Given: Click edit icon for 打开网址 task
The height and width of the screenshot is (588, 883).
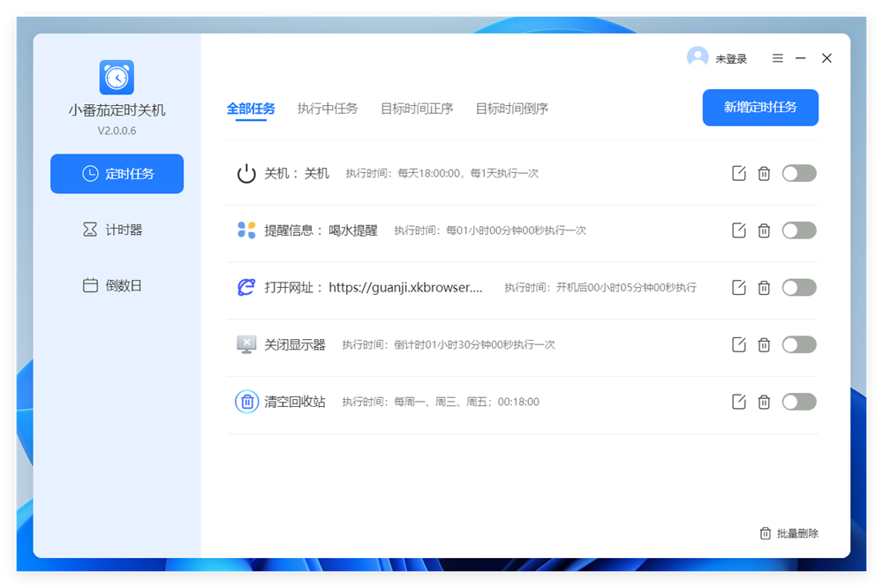Looking at the screenshot, I should pos(739,288).
